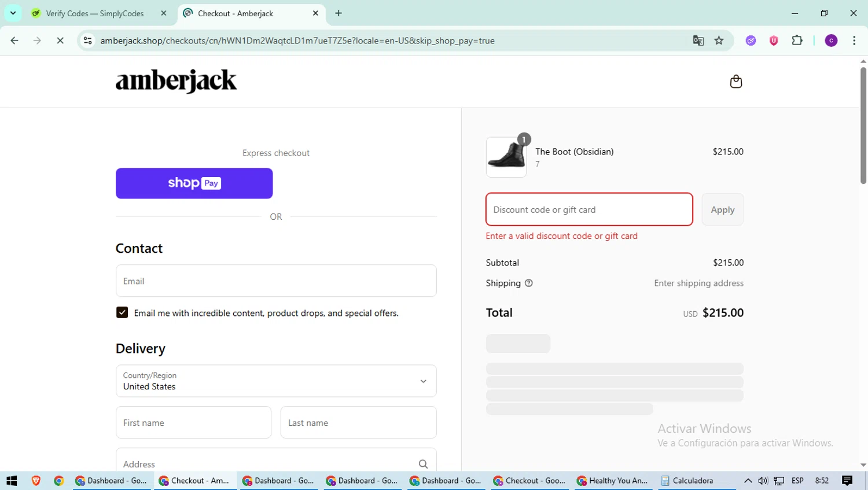This screenshot has width=868, height=490.
Task: Close the Checkout - Amberjack tab
Action: click(x=315, y=13)
